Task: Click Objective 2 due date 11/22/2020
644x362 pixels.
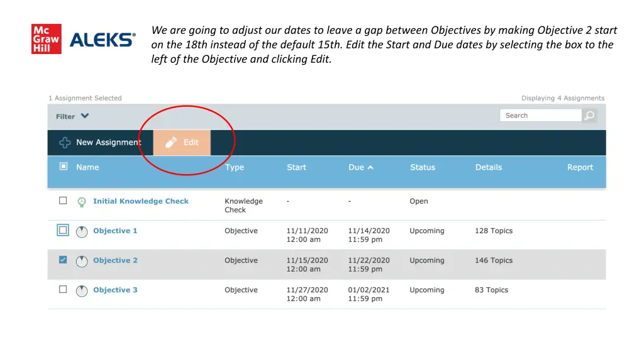Action: click(369, 260)
